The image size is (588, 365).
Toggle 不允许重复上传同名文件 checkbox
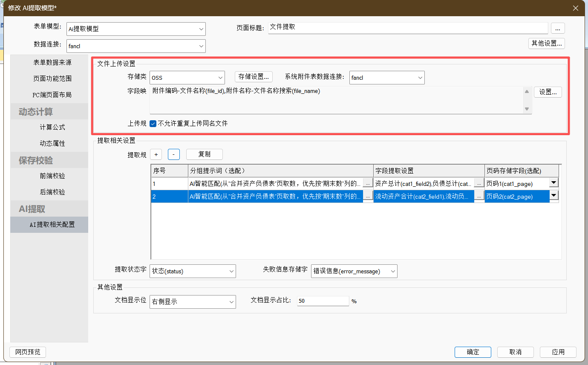[x=153, y=124]
